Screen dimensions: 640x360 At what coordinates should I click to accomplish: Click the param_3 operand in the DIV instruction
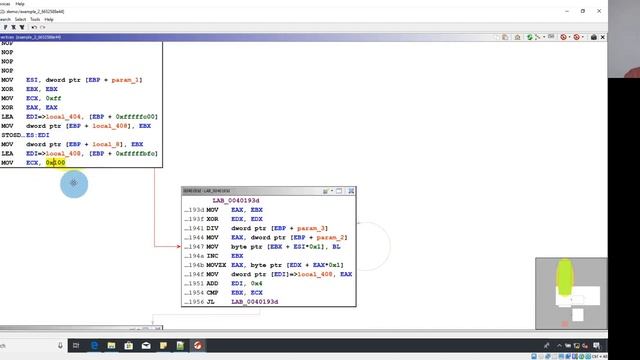point(312,228)
